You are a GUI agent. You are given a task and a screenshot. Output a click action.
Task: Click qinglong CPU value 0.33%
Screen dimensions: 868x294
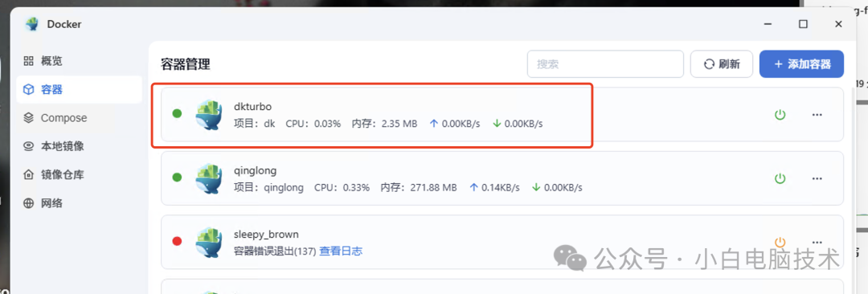coord(357,188)
